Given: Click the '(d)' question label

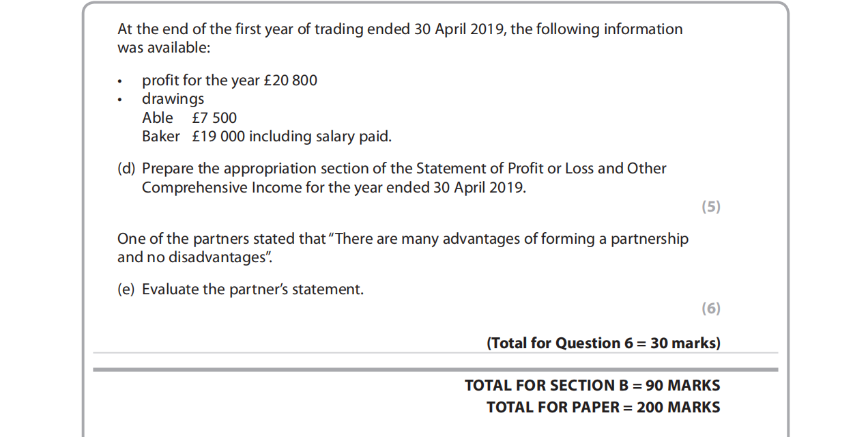Looking at the screenshot, I should coord(126,169).
